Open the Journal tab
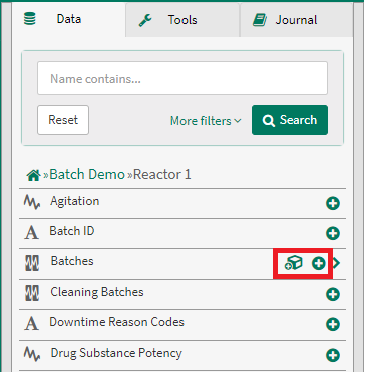The height and width of the screenshot is (372, 366). pyautogui.click(x=296, y=20)
